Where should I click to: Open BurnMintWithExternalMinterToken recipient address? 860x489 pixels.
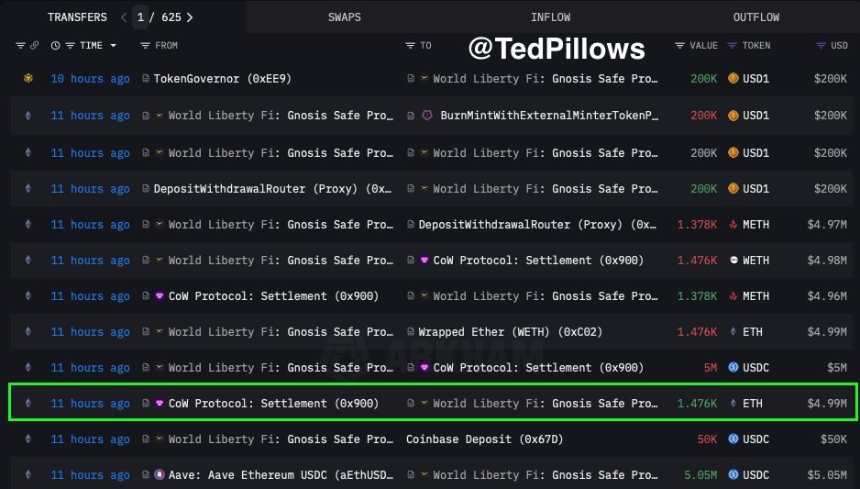[x=548, y=115]
